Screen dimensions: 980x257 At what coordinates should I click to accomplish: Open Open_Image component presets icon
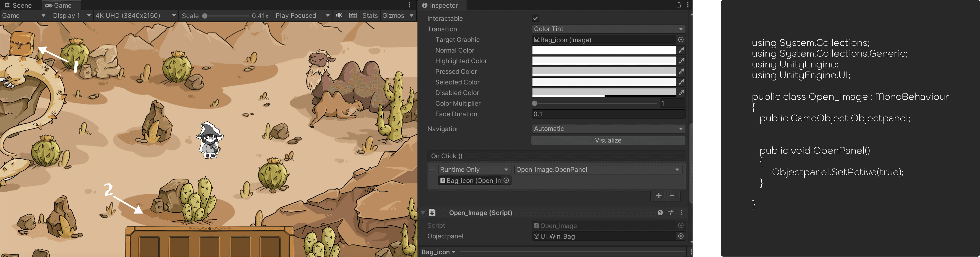point(671,213)
